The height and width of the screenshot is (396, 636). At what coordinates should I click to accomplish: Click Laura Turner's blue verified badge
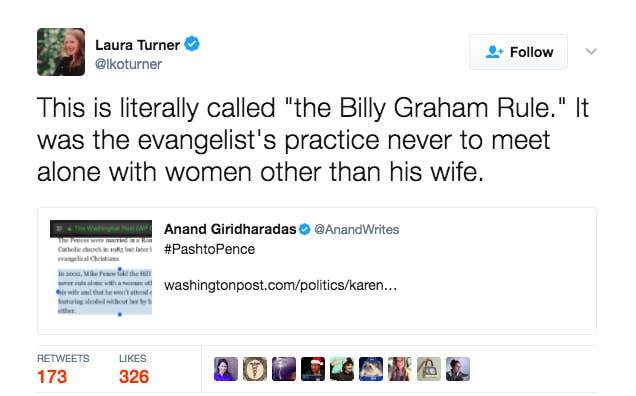point(192,44)
